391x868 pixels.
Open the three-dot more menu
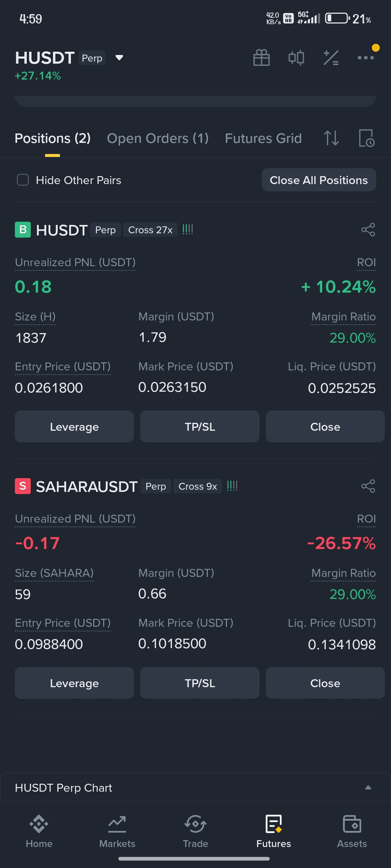[x=366, y=58]
